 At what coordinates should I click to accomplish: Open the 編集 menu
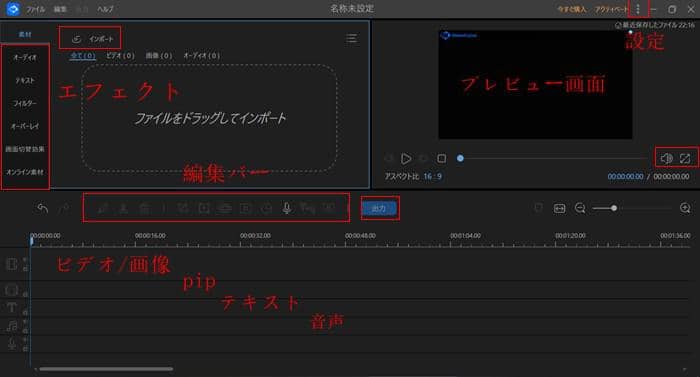coord(60,9)
